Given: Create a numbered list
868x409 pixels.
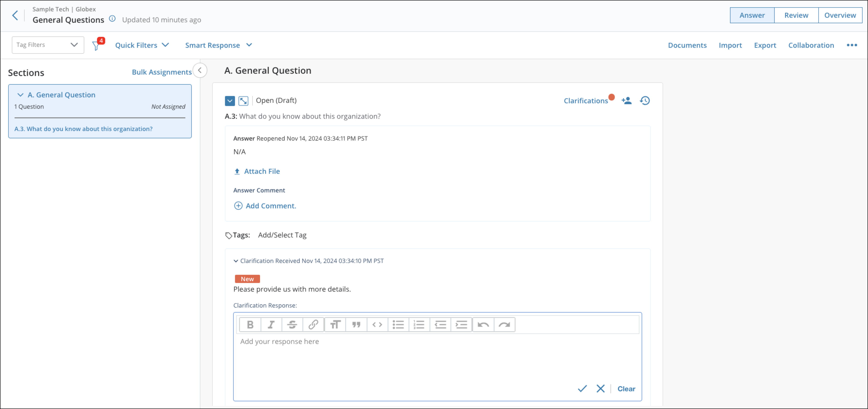Looking at the screenshot, I should pyautogui.click(x=419, y=325).
